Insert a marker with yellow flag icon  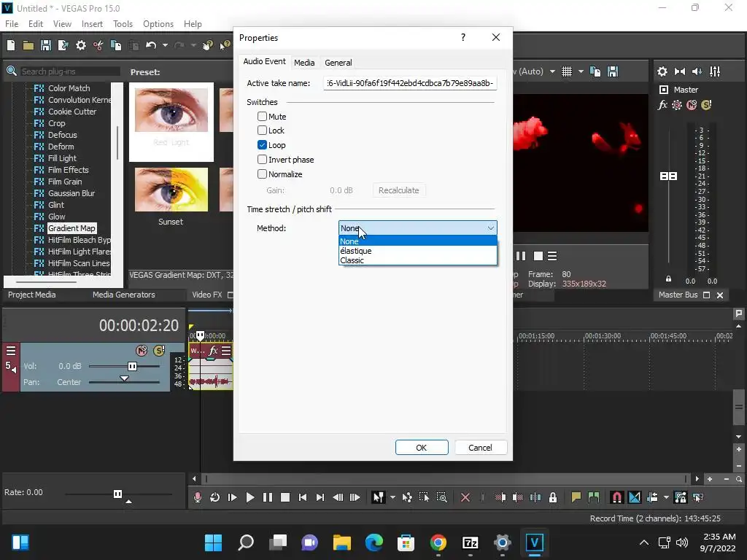pyautogui.click(x=576, y=497)
